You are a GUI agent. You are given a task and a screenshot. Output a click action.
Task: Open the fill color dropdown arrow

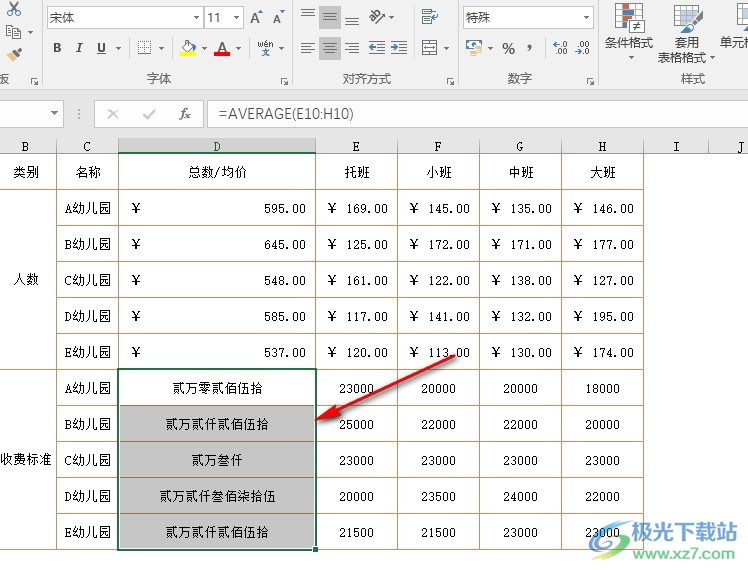[204, 48]
